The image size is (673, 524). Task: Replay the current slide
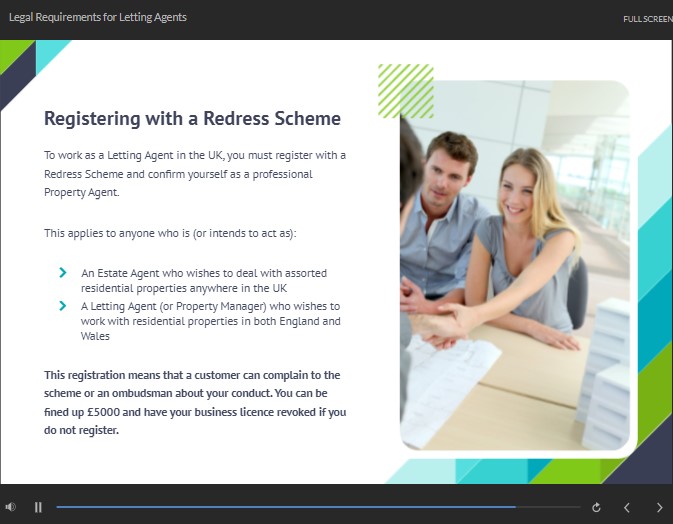click(596, 508)
